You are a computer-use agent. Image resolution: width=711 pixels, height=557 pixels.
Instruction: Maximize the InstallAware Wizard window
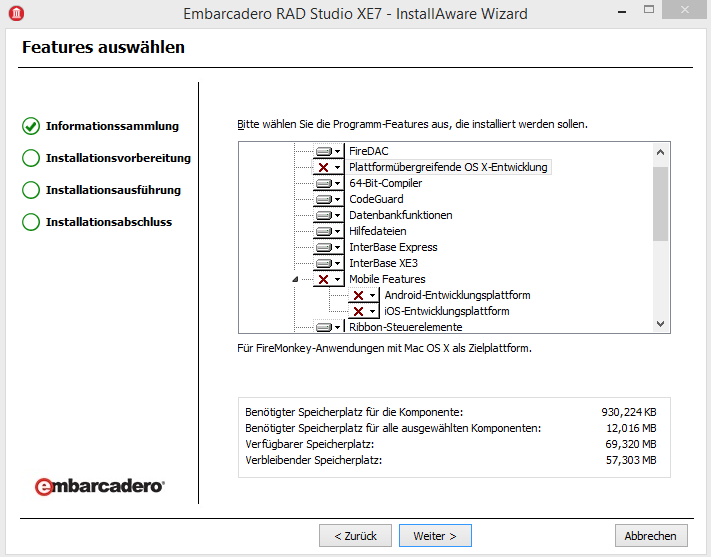point(649,10)
